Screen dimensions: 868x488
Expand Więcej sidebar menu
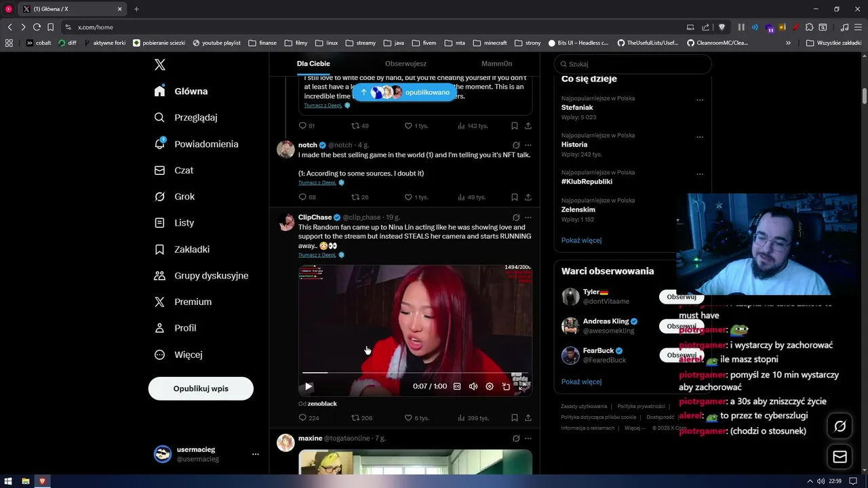(x=178, y=354)
